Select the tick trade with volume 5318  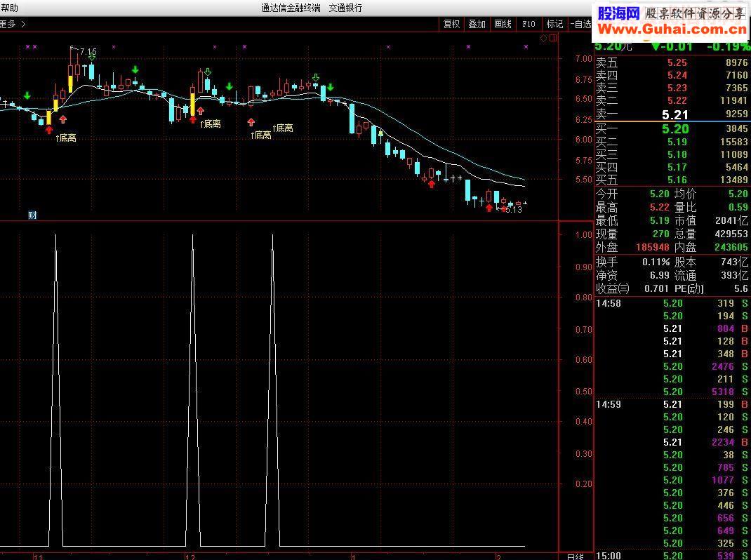click(672, 392)
